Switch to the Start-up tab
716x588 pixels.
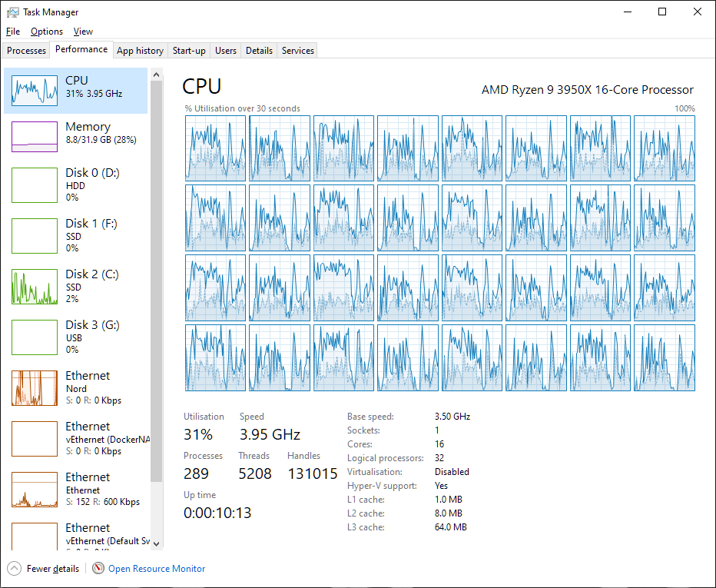[189, 51]
